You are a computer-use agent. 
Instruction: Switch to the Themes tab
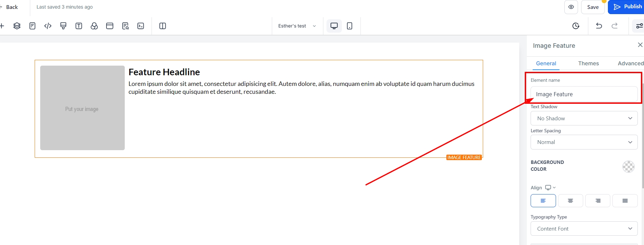(x=588, y=63)
